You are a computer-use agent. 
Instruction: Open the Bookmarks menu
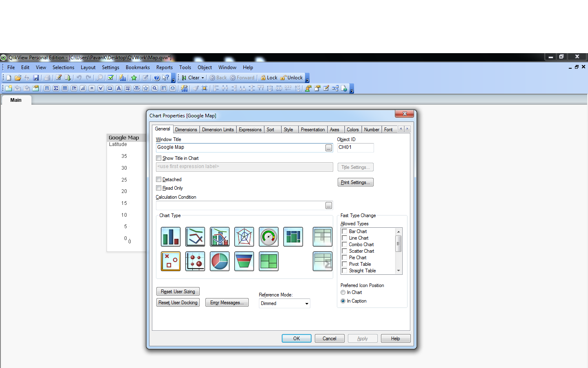138,67
